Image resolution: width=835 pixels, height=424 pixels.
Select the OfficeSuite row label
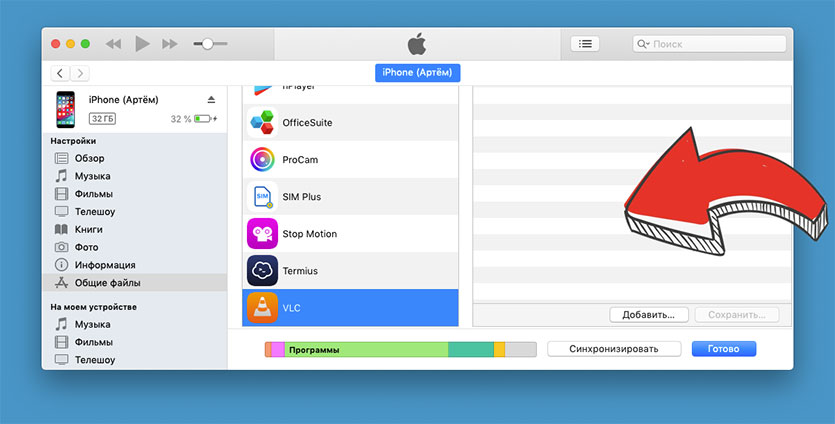307,123
